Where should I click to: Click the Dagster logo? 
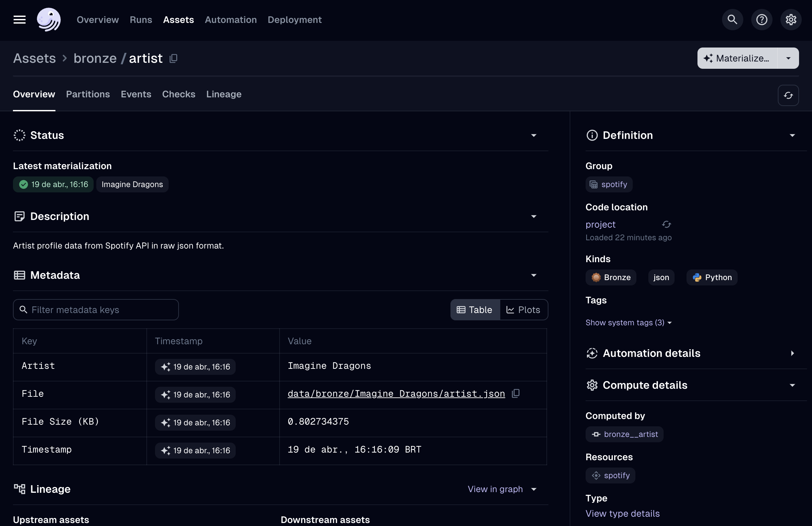[x=49, y=20]
